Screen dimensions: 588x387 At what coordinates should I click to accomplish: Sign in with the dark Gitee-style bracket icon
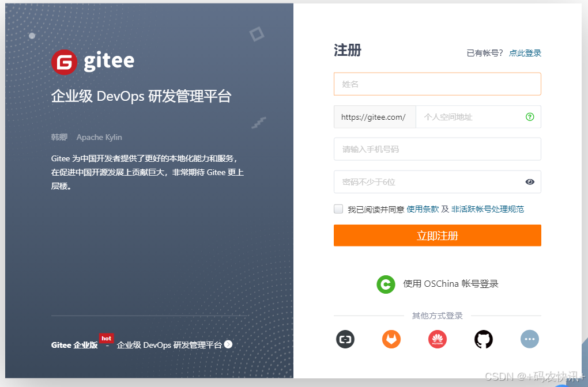tap(345, 339)
